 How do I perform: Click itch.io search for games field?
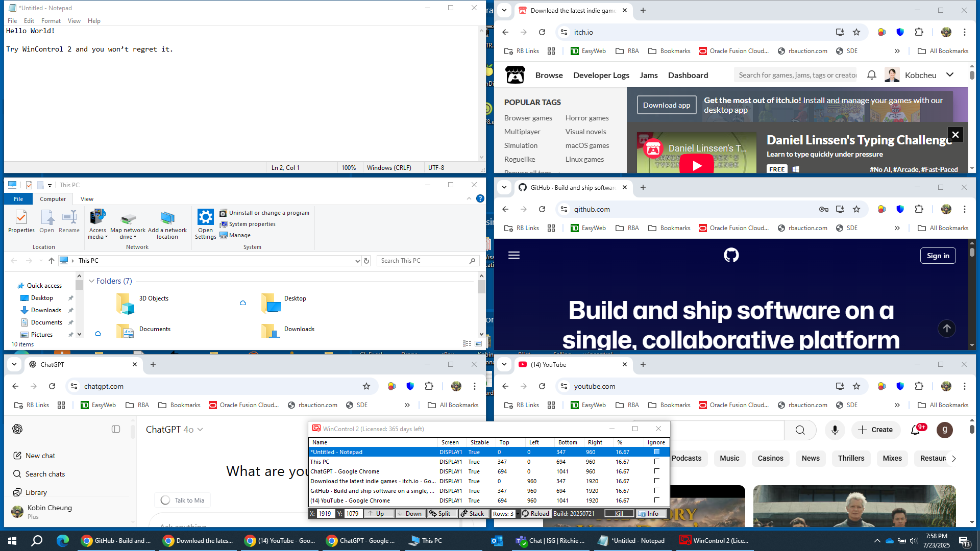pos(796,75)
